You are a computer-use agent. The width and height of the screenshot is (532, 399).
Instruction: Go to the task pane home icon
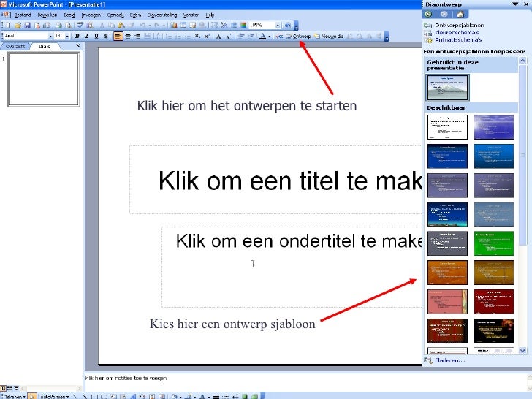460,14
